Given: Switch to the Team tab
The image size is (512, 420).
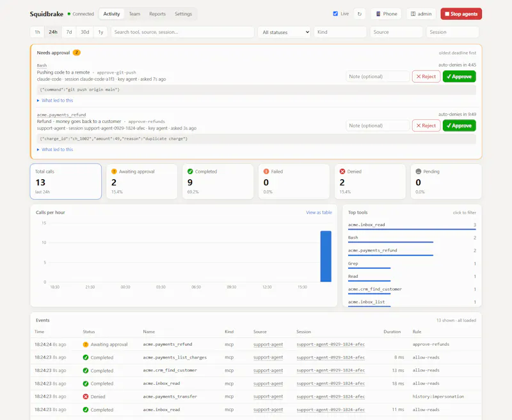Looking at the screenshot, I should (x=134, y=13).
